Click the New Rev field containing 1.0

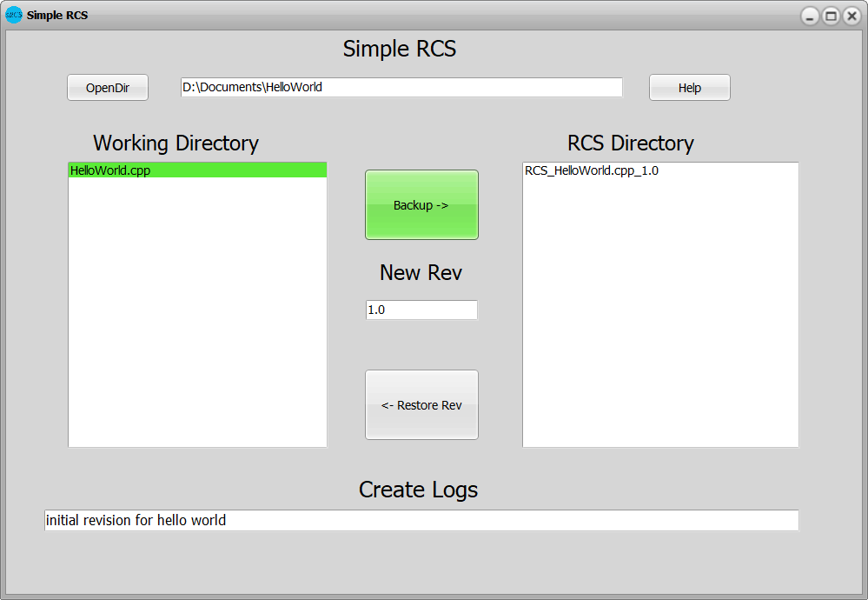421,310
